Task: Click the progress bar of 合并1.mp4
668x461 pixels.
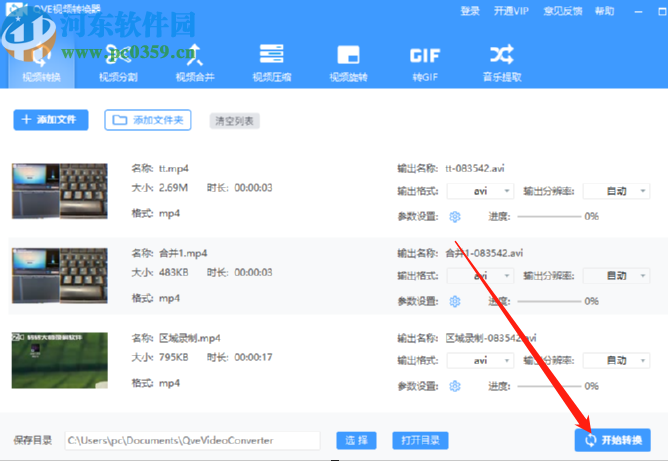Action: (x=549, y=301)
